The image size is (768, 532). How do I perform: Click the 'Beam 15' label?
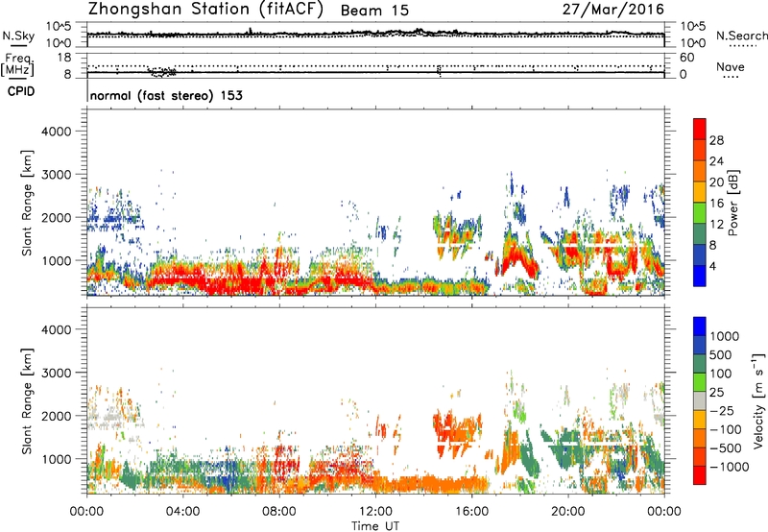(374, 11)
